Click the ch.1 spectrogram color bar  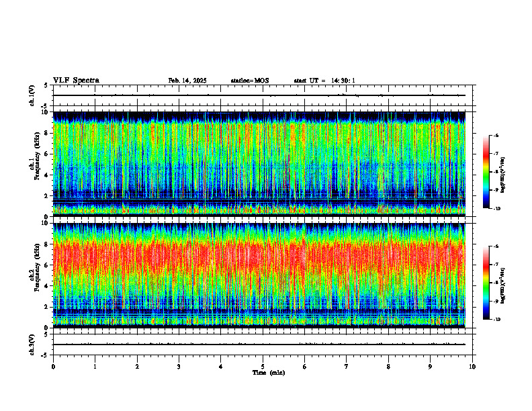point(486,172)
